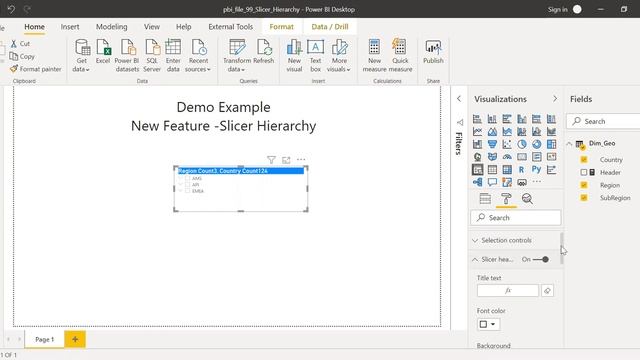Open the External Tools tab
Screen dimensions: 640x360
pyautogui.click(x=230, y=27)
